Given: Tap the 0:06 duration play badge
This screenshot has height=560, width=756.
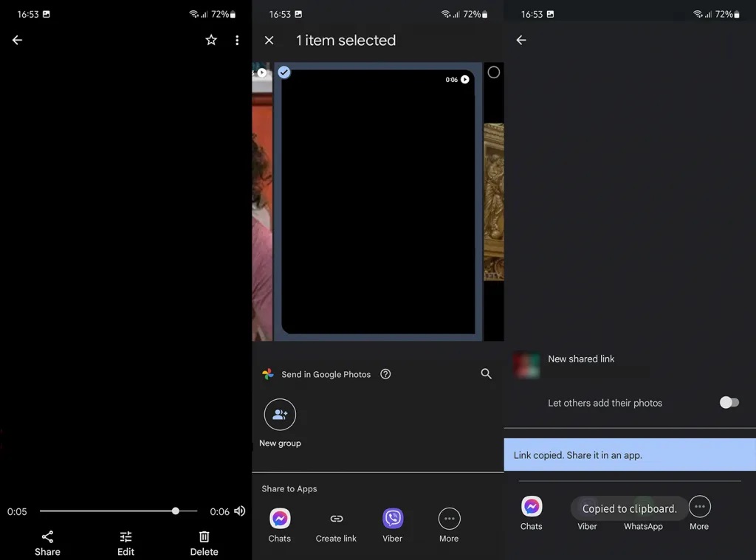Looking at the screenshot, I should [457, 80].
